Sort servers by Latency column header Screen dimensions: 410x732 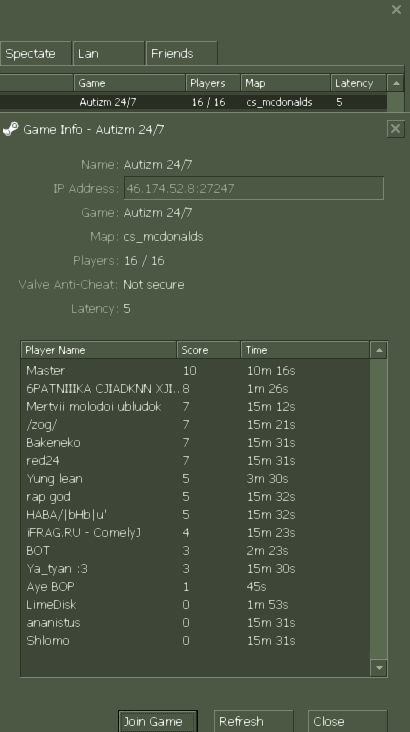click(359, 83)
